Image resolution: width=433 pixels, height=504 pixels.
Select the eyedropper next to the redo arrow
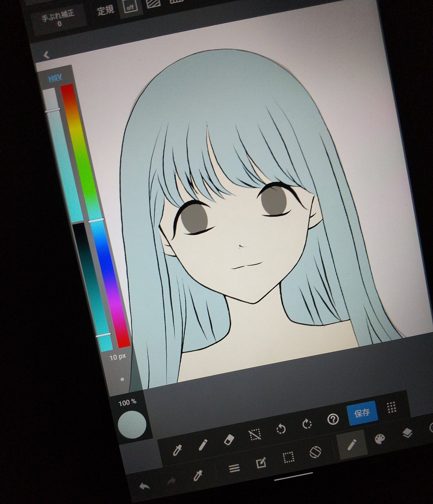point(198,475)
